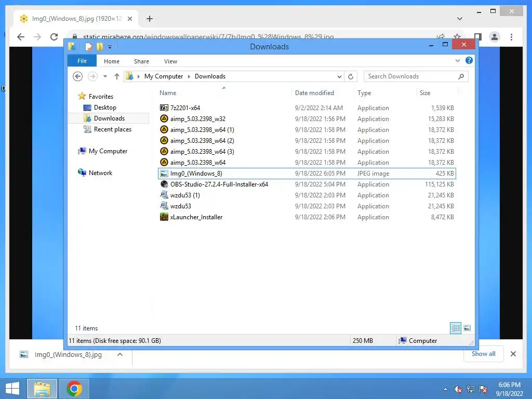The image size is (532, 399).
Task: Select My Computer in navigation pane
Action: [108, 151]
